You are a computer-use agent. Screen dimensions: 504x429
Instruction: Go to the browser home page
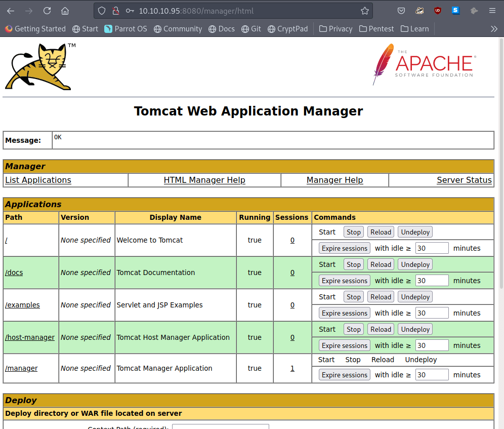tap(65, 11)
